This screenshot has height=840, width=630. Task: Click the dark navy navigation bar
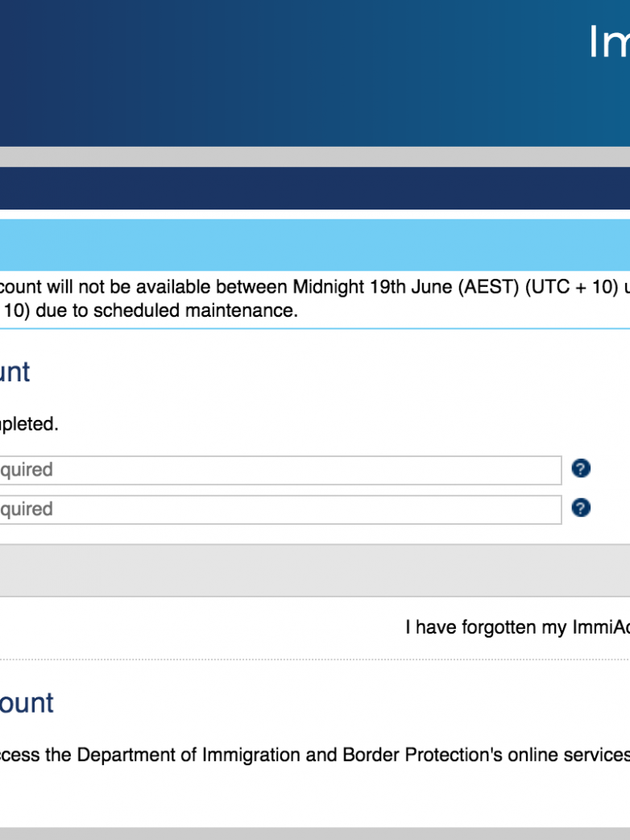click(x=315, y=188)
